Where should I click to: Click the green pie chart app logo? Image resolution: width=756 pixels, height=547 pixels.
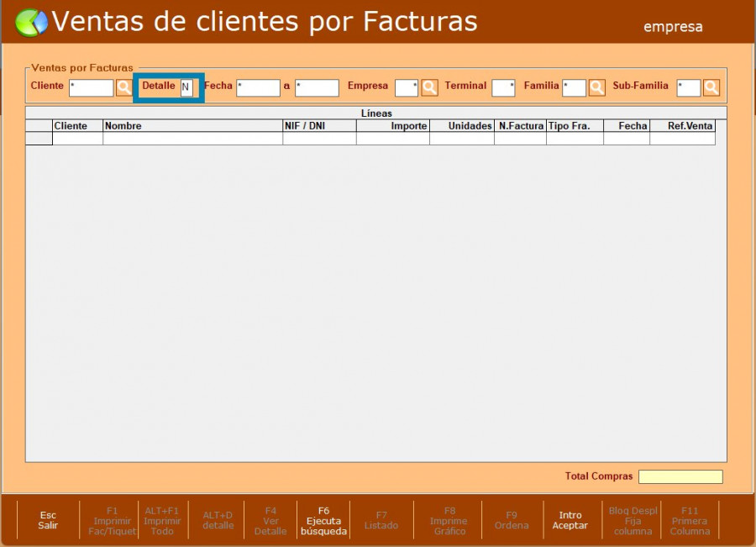(31, 22)
